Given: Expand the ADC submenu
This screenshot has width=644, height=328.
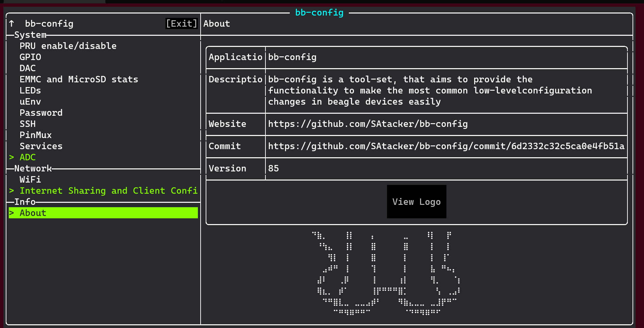Looking at the screenshot, I should (27, 157).
